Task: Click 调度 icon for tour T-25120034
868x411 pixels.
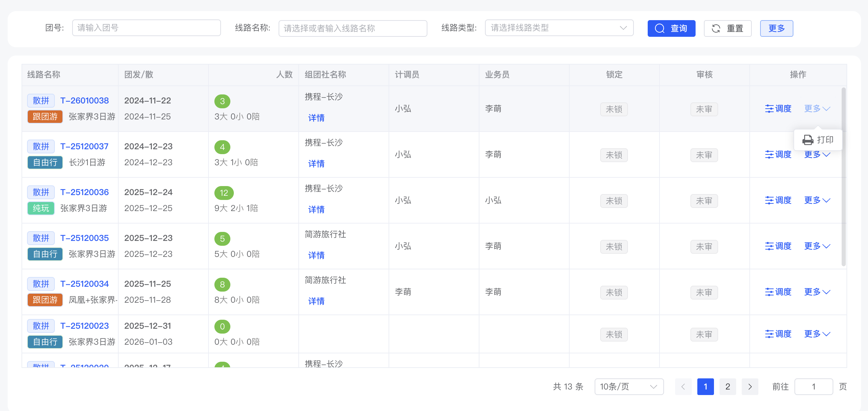Action: pyautogui.click(x=769, y=292)
